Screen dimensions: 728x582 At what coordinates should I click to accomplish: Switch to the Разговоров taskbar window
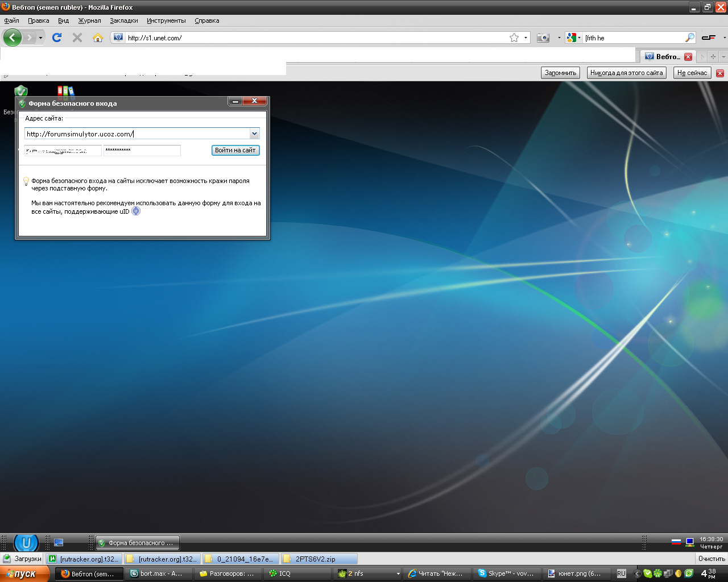(x=229, y=574)
